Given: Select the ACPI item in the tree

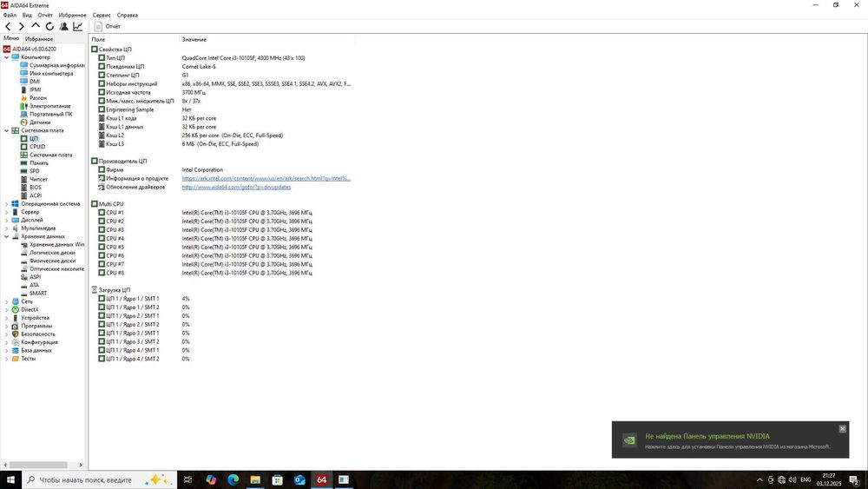Looking at the screenshot, I should coord(31,195).
